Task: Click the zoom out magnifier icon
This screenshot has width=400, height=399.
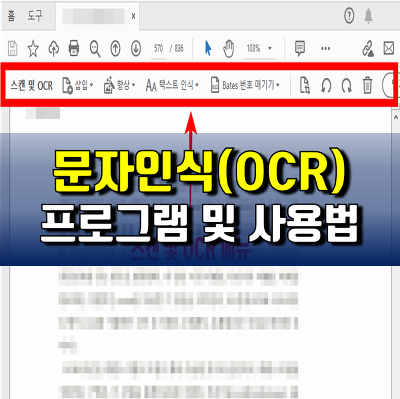Action: [x=95, y=49]
